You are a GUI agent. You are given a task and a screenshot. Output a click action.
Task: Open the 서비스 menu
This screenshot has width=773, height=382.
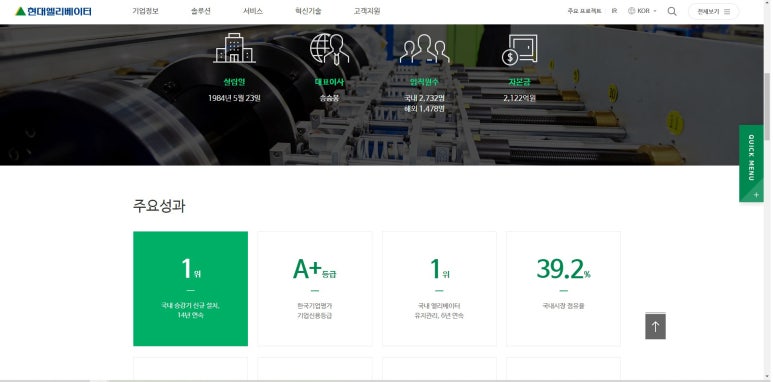click(253, 11)
